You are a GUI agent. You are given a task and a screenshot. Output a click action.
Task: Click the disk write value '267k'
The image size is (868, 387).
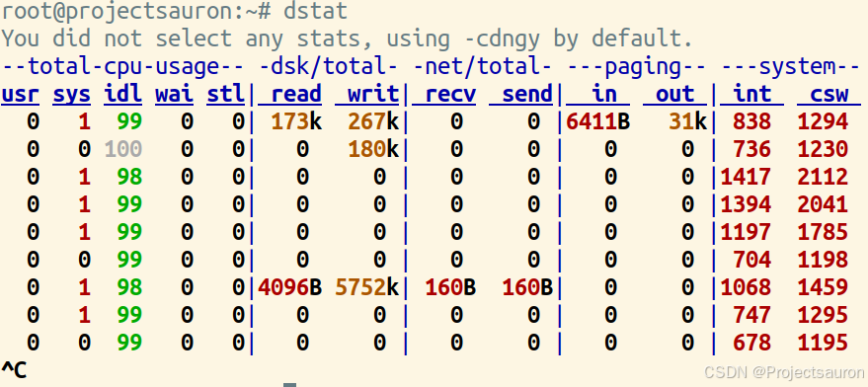(x=373, y=121)
